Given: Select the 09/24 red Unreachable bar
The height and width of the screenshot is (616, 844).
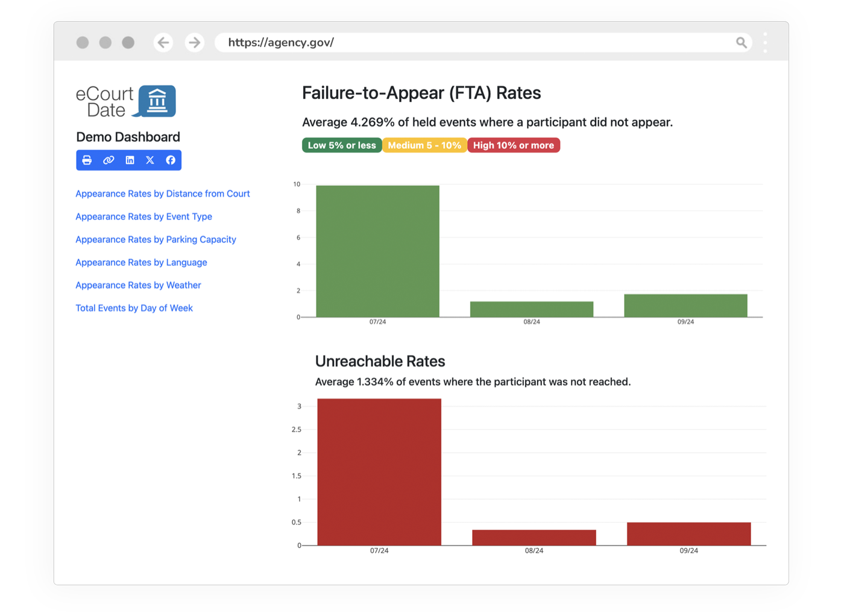Looking at the screenshot, I should 689,534.
